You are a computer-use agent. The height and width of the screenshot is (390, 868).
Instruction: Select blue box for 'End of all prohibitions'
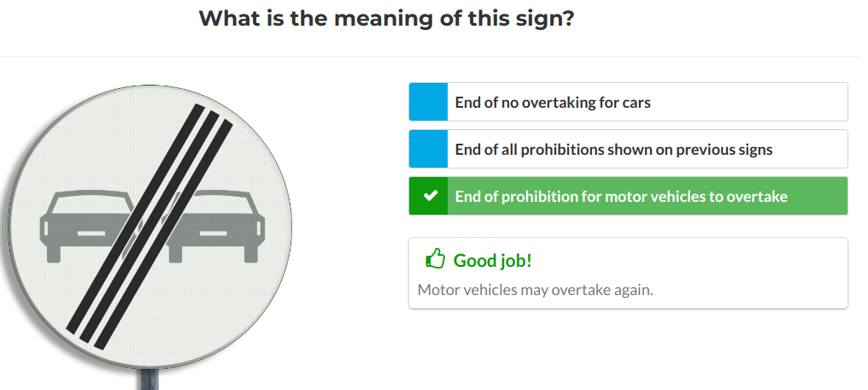pos(428,149)
